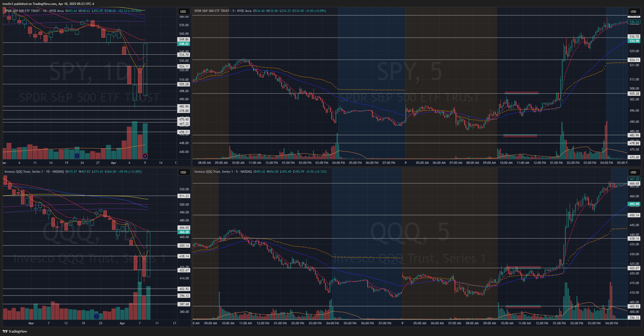The image size is (644, 336).
Task: Click the 505.28 level label on SPY daily axis
Action: point(184,84)
